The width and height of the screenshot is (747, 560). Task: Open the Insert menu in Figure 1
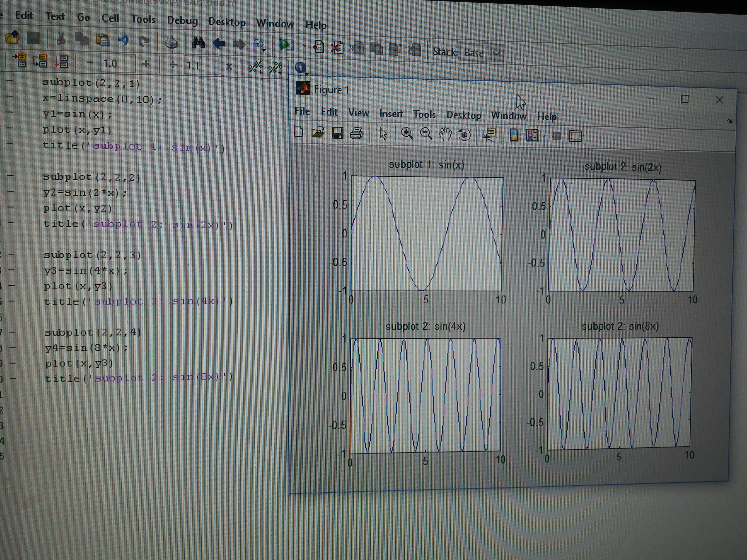(391, 114)
